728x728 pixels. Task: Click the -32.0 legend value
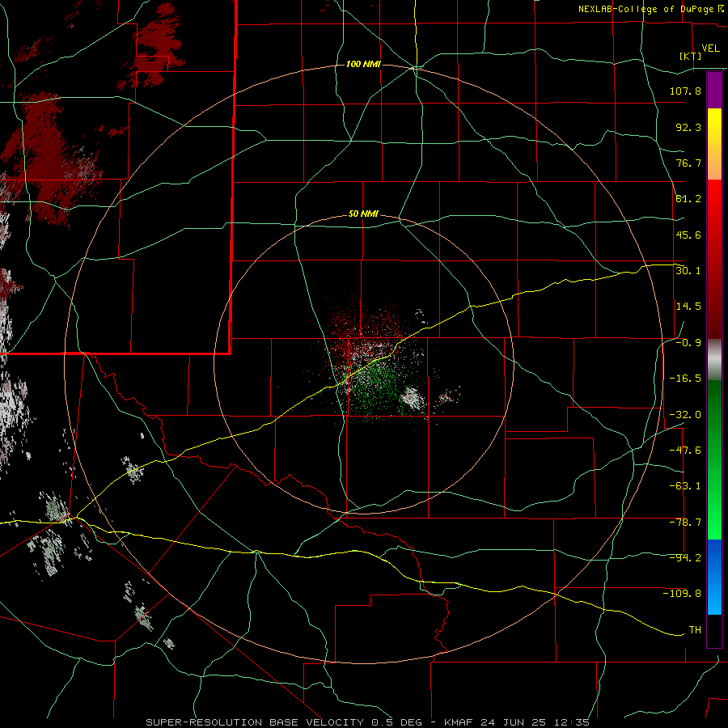(685, 415)
